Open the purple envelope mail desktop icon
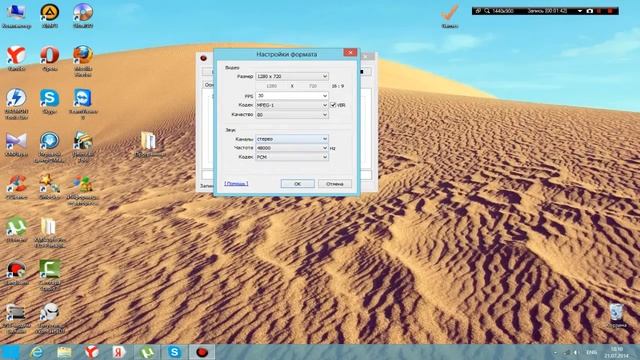Image resolution: width=640 pixels, height=360 pixels. [16, 144]
